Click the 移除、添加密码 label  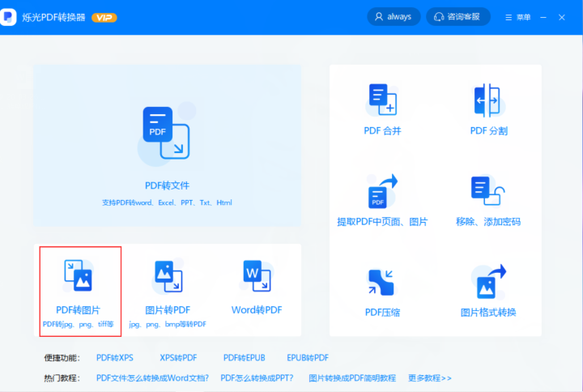click(x=488, y=222)
